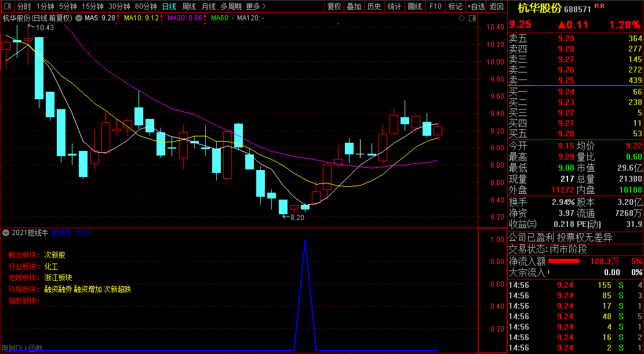Select the 1分钟 period tab
Image resolution: width=644 pixels, height=354 pixels.
click(45, 6)
